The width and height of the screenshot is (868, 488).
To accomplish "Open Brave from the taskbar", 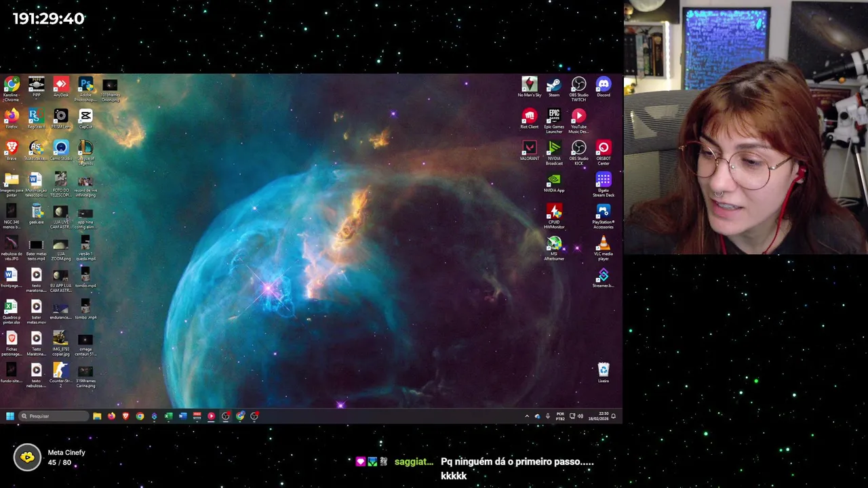I will coord(125,416).
